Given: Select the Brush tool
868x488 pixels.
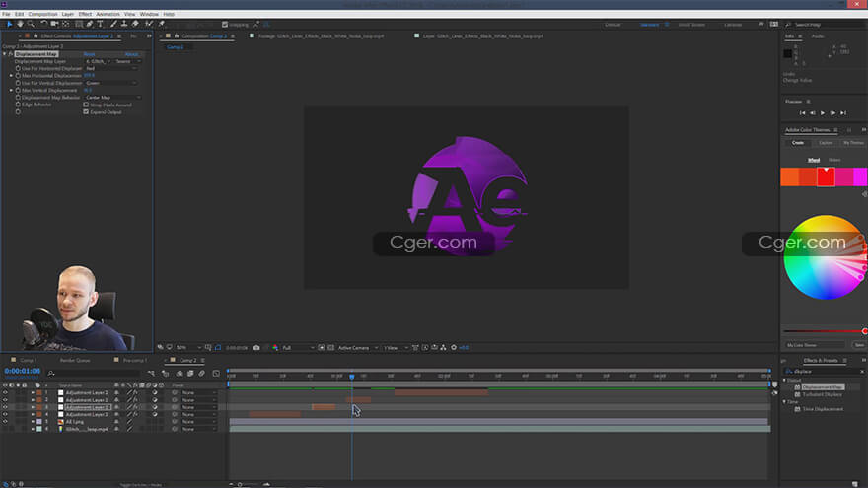Looking at the screenshot, I should coord(113,24).
